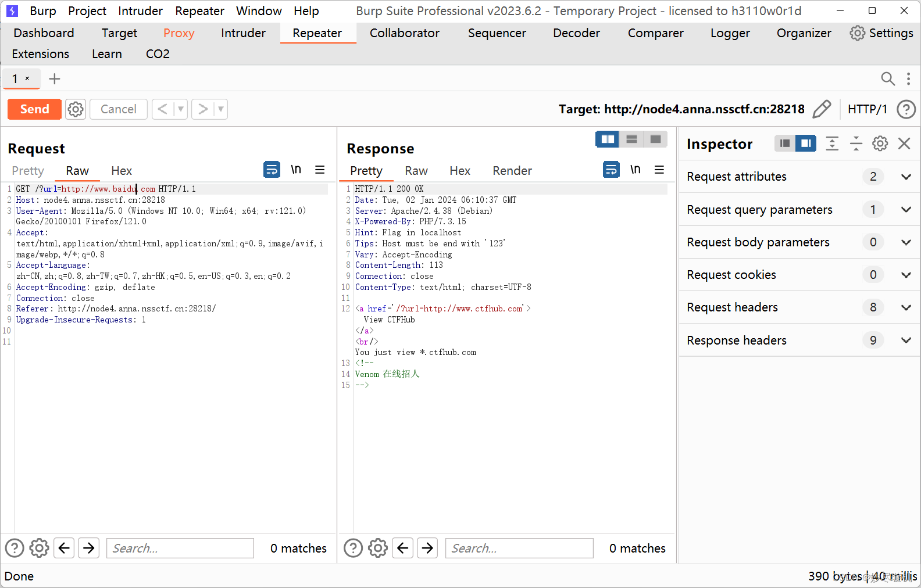This screenshot has width=921, height=588.
Task: Close the Inspector panel
Action: (x=904, y=144)
